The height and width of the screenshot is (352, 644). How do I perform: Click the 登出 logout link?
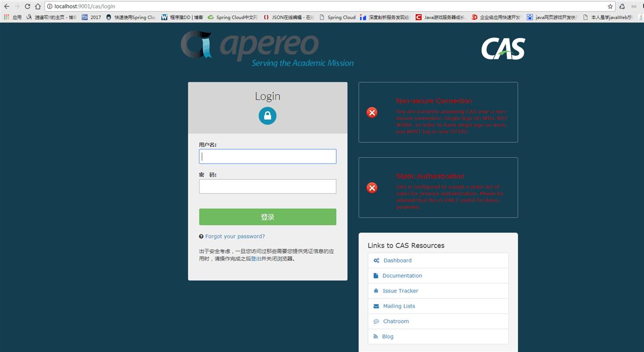tap(256, 259)
